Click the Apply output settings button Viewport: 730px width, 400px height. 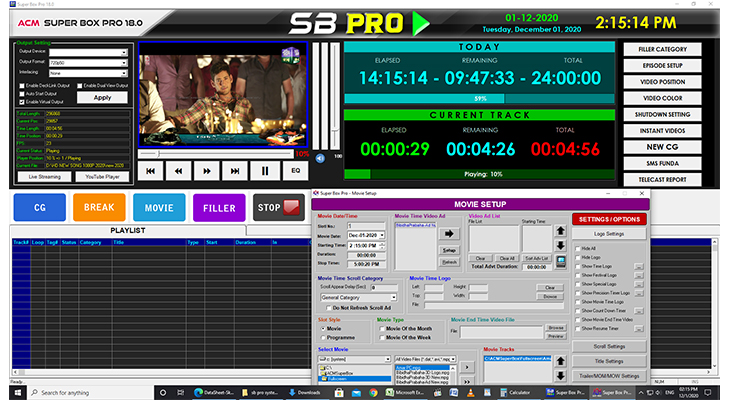102,97
